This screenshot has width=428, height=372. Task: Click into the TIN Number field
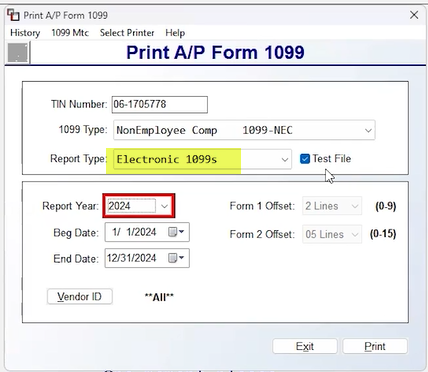coord(159,104)
